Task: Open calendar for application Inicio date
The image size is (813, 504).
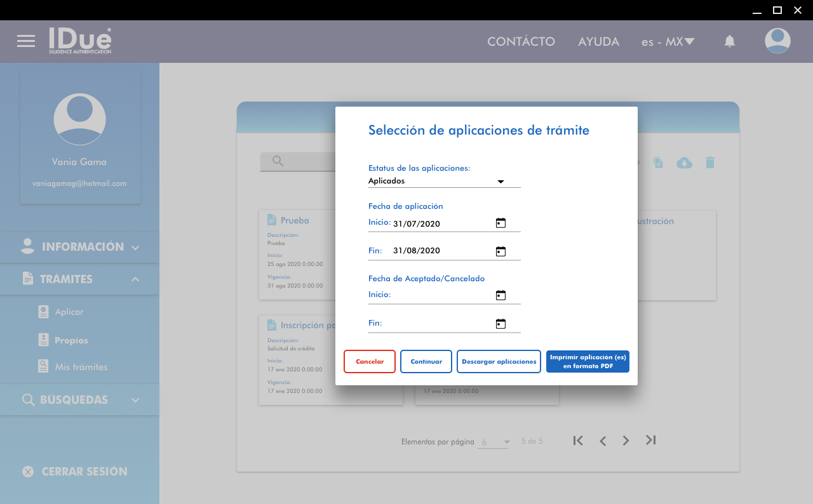Action: click(501, 223)
